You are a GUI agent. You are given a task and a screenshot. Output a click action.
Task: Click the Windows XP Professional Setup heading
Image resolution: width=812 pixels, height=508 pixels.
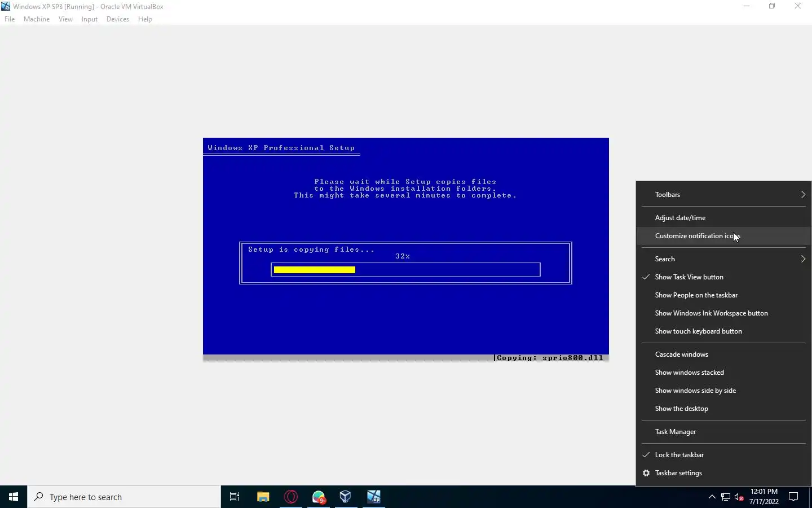281,148
